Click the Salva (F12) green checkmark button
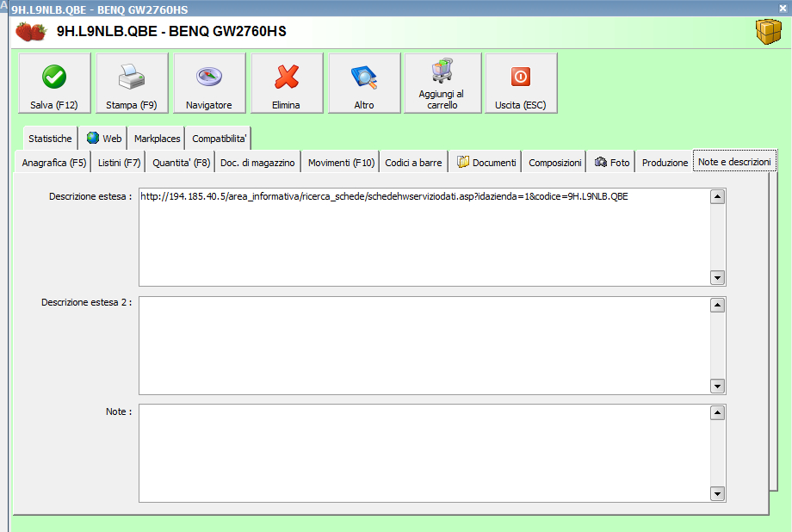This screenshot has height=532, width=792. [x=54, y=84]
